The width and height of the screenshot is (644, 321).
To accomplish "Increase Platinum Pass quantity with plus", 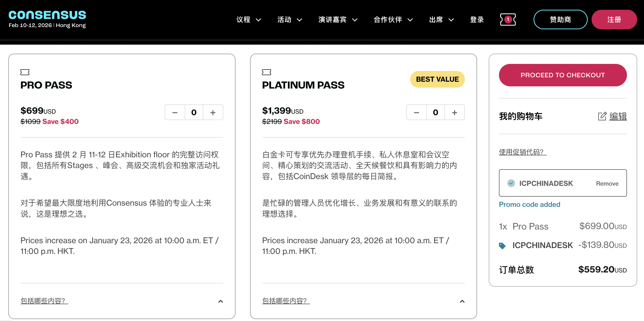I will (x=455, y=113).
